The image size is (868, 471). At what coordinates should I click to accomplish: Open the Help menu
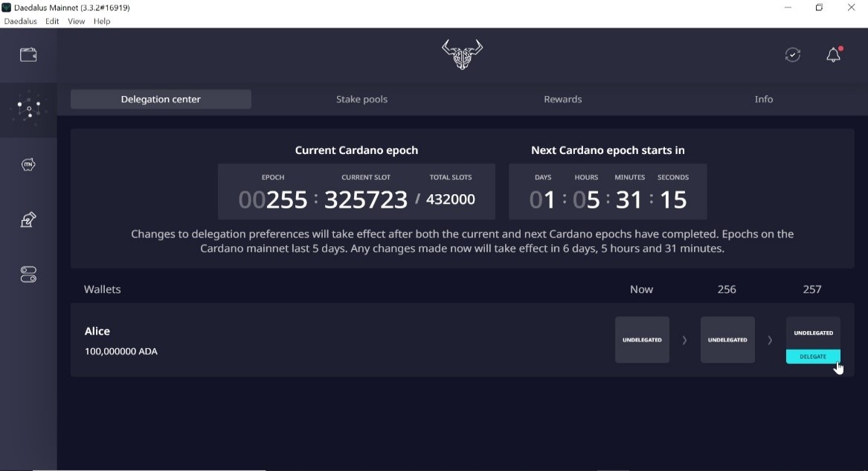pos(102,21)
